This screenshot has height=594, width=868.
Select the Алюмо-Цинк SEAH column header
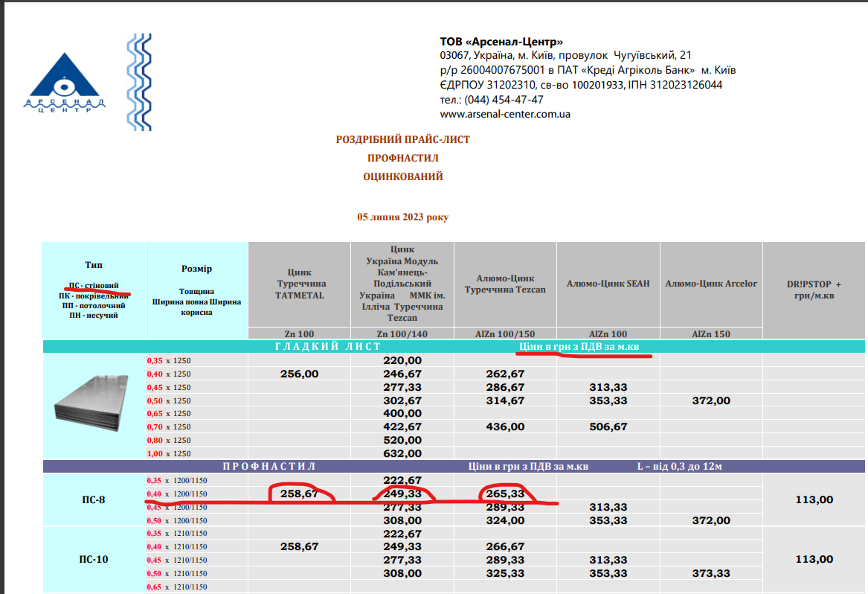608,284
